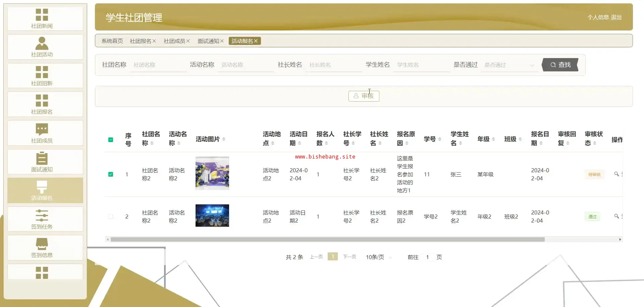The width and height of the screenshot is (644, 307).
Task: Switch to the 系统首页 tab
Action: tap(112, 41)
